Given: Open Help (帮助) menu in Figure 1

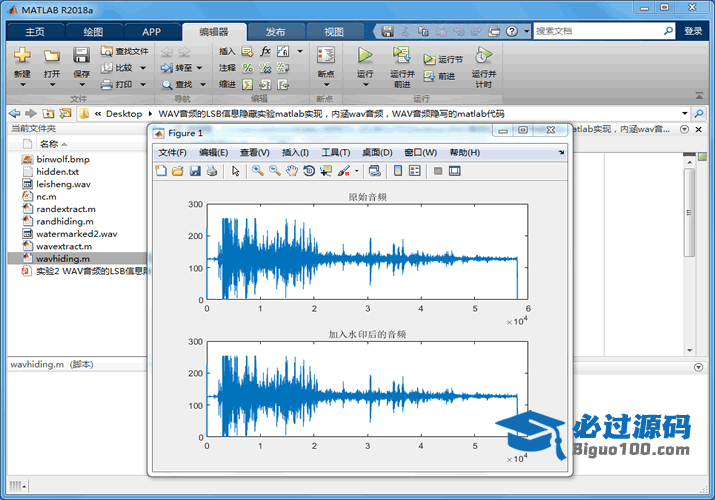Looking at the screenshot, I should point(464,153).
